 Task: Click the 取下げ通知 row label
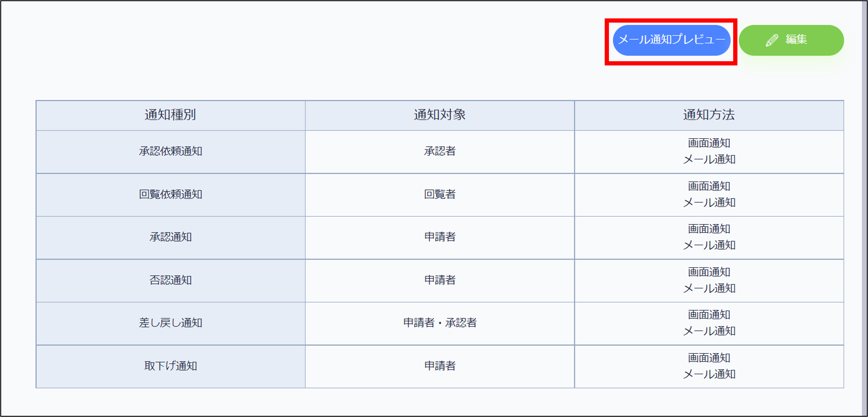pos(170,366)
